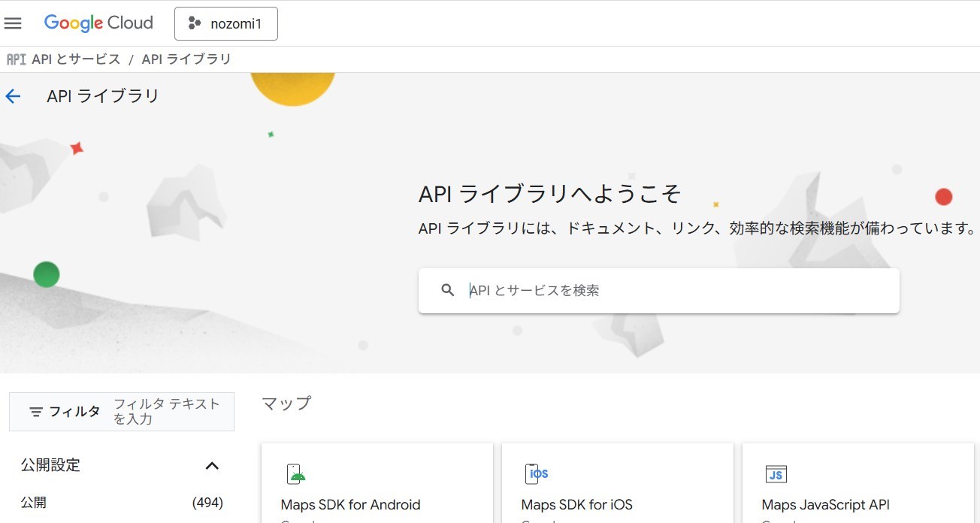Click the API icon in the breadcrumb
Image resolution: width=980 pixels, height=523 pixels.
pos(16,59)
